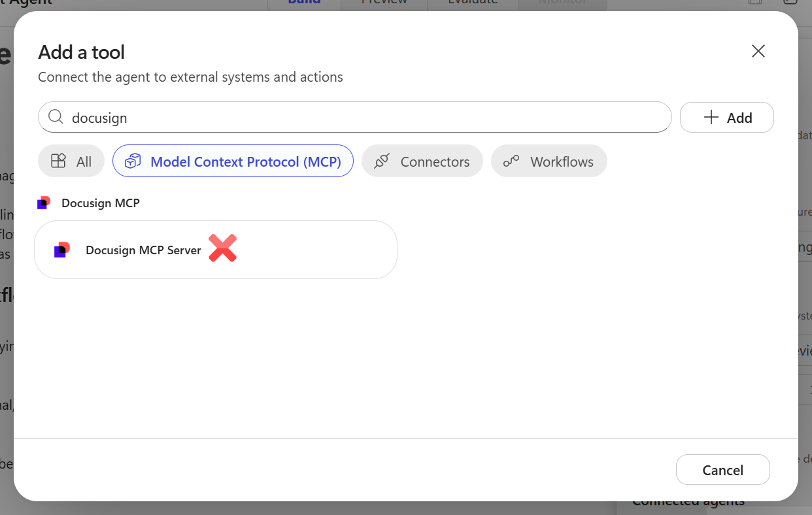Screen dimensions: 812x515
Task: Click the Docusign icon beside section heading
Action: [44, 203]
